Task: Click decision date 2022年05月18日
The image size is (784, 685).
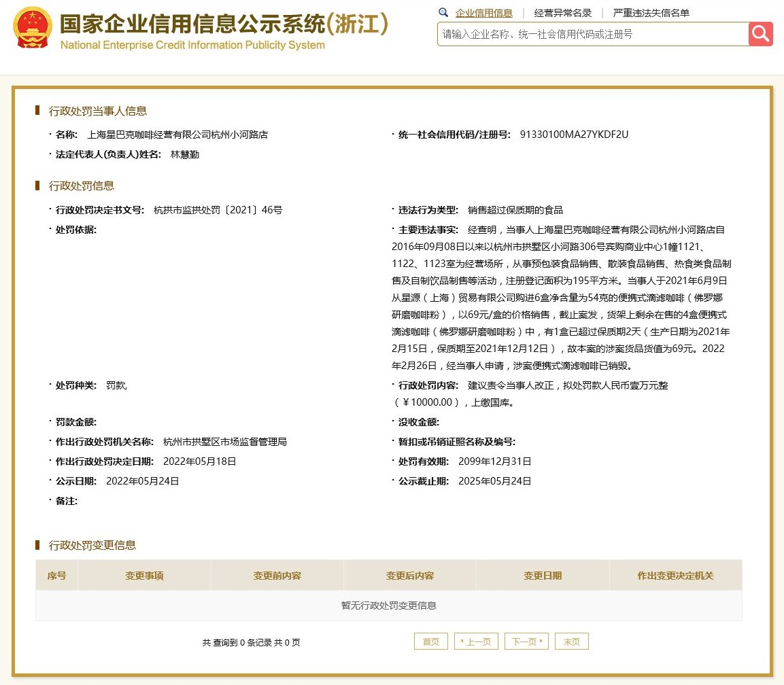Action: coord(199,461)
